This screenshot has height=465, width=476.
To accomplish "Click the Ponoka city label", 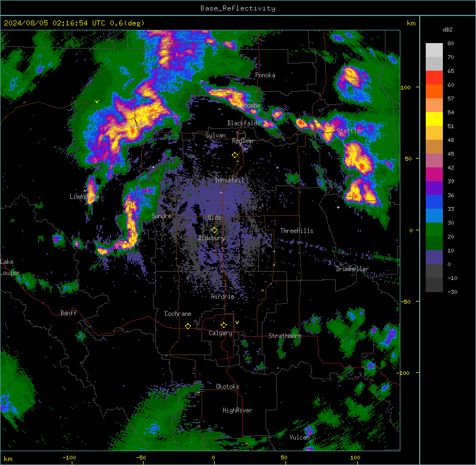I will (265, 75).
